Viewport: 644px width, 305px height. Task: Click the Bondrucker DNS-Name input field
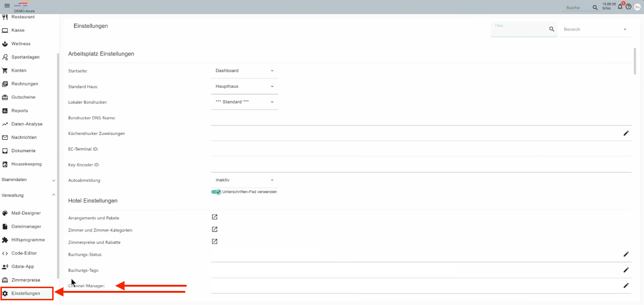point(421,118)
